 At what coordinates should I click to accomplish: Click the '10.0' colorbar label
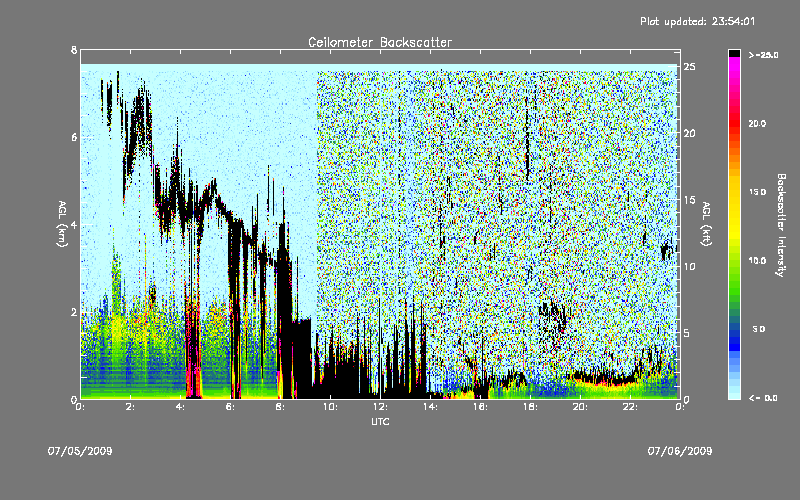(758, 261)
